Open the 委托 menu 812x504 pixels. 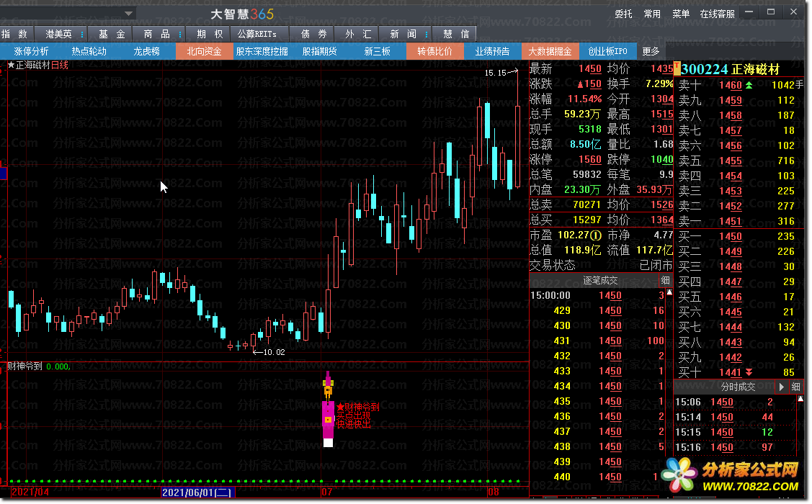[x=623, y=14]
